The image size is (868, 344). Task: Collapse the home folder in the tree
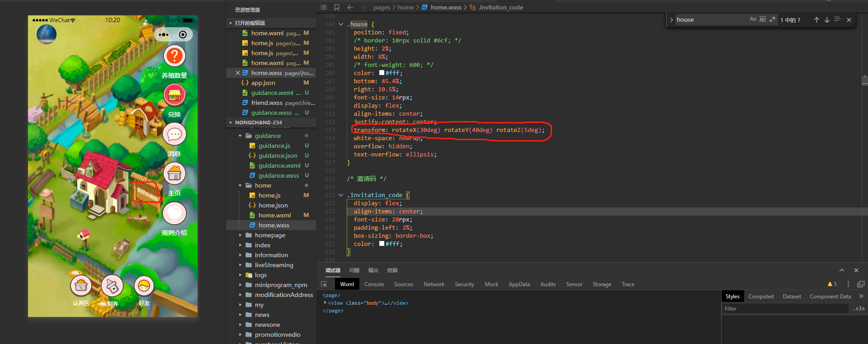(240, 185)
